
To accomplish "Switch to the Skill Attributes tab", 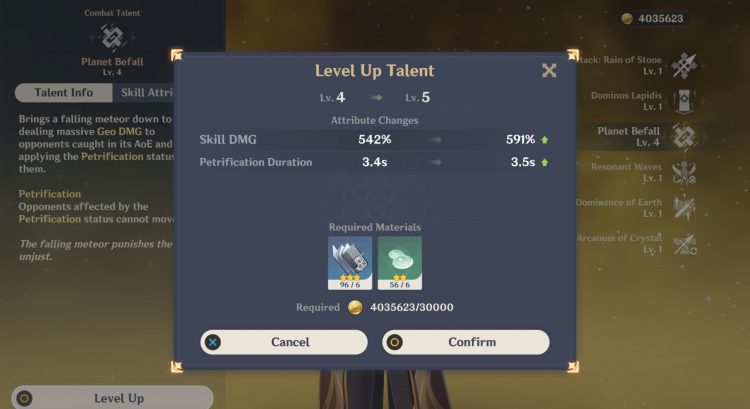I will pos(144,93).
